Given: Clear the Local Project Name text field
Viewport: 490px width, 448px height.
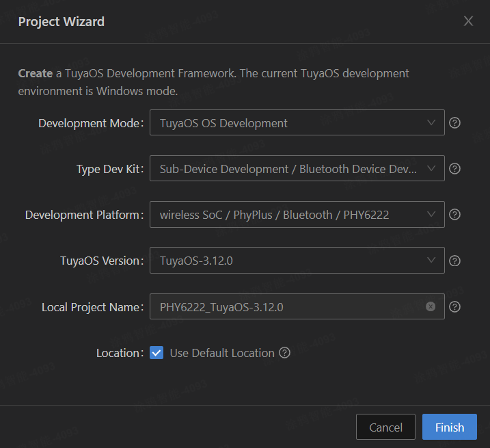Looking at the screenshot, I should coord(431,306).
